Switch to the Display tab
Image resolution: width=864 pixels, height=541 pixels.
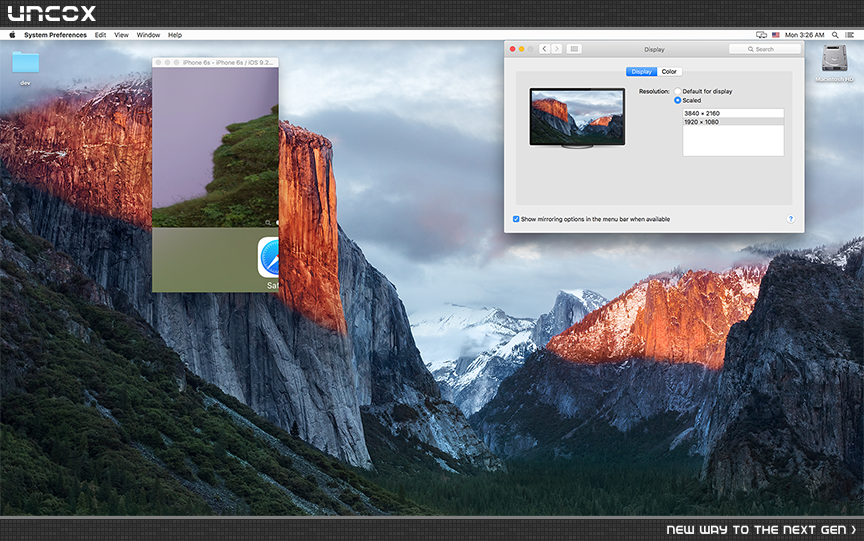(x=641, y=72)
